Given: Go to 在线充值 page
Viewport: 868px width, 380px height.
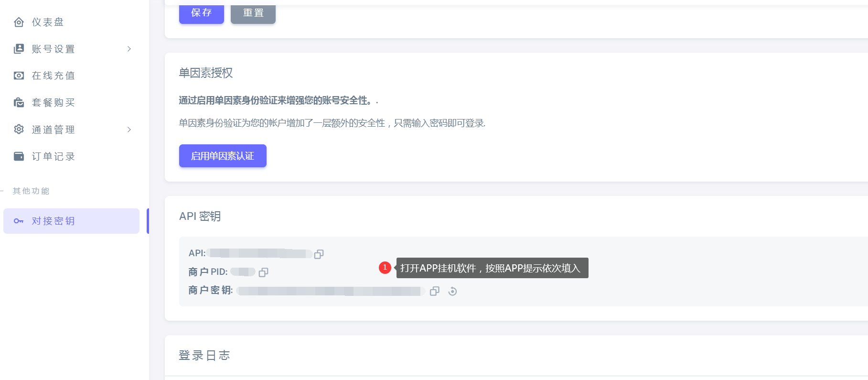Looking at the screenshot, I should click(x=54, y=76).
